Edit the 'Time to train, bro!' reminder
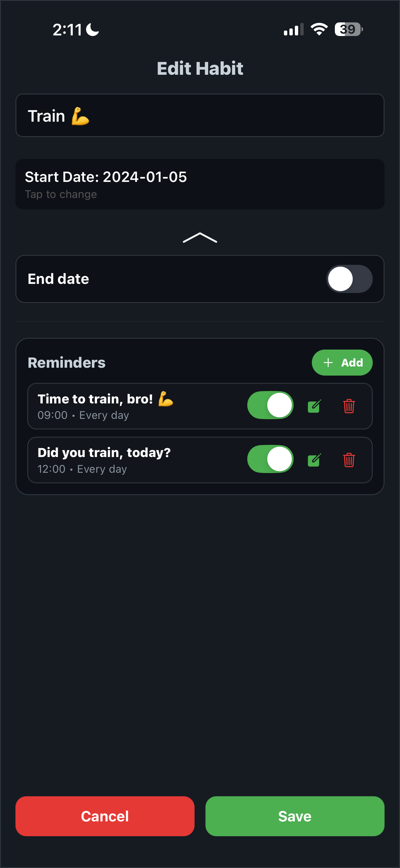The width and height of the screenshot is (400, 868). pyautogui.click(x=314, y=406)
